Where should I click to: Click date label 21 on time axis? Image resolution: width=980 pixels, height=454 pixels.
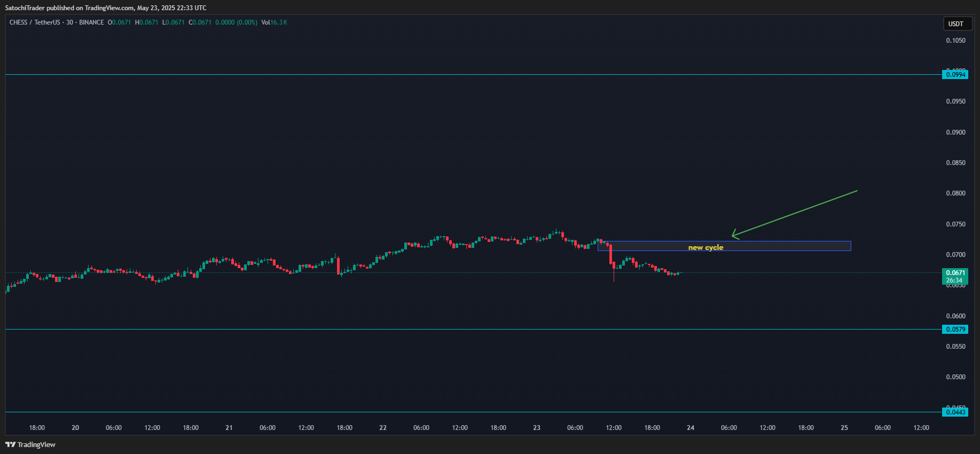click(x=229, y=428)
